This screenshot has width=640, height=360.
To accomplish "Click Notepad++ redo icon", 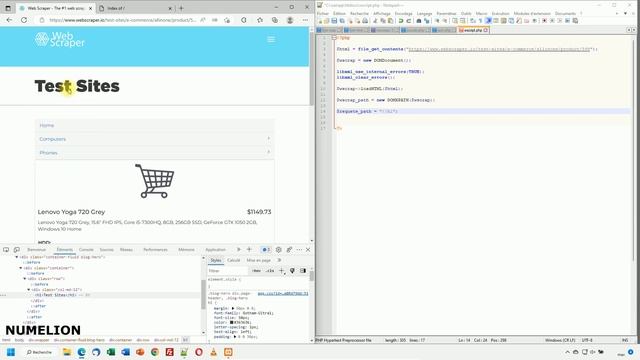I will 408,21.
